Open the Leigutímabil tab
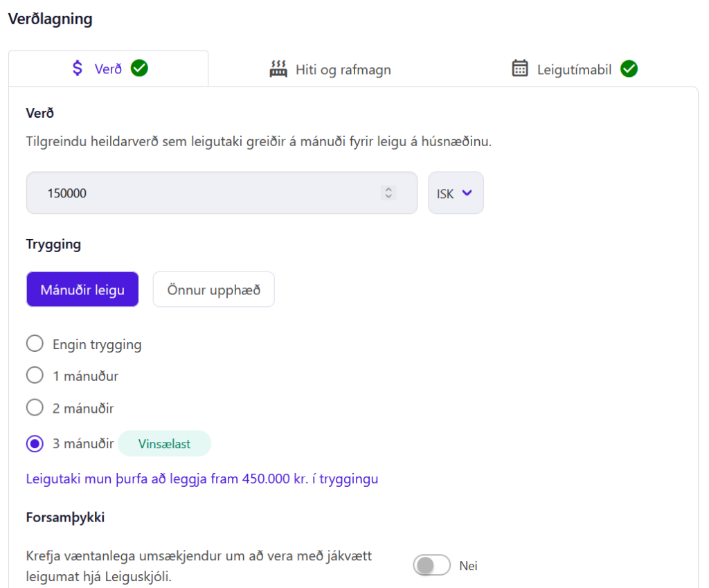Screen dimensions: 709x588 [574, 69]
